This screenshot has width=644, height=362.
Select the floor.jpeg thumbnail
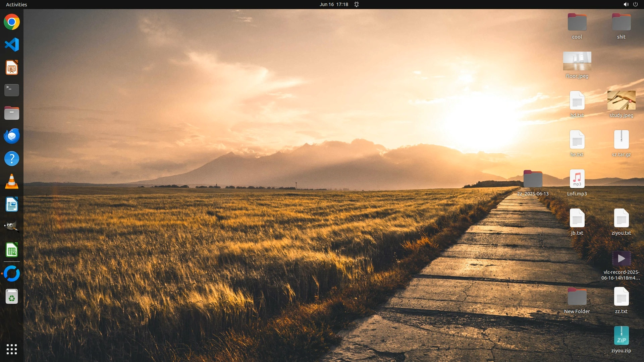(x=577, y=61)
